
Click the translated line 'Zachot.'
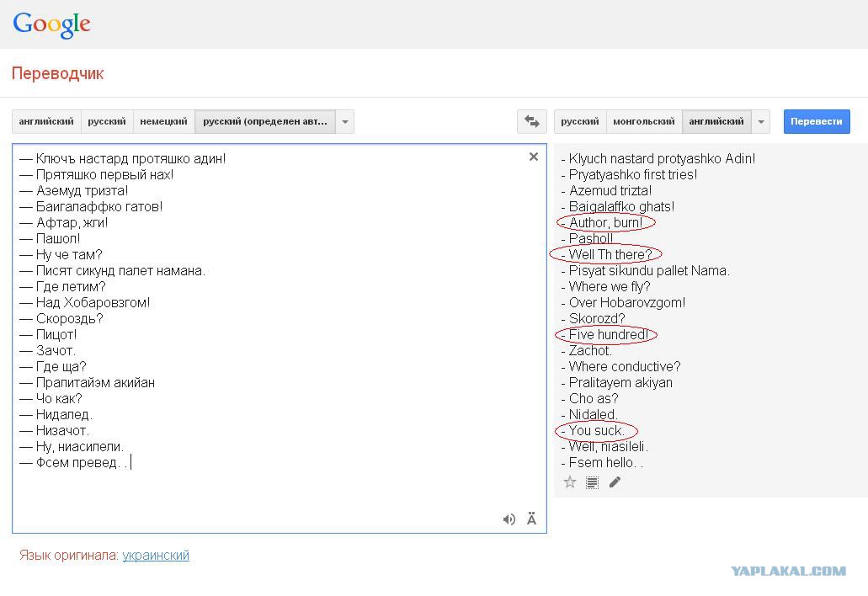[587, 351]
